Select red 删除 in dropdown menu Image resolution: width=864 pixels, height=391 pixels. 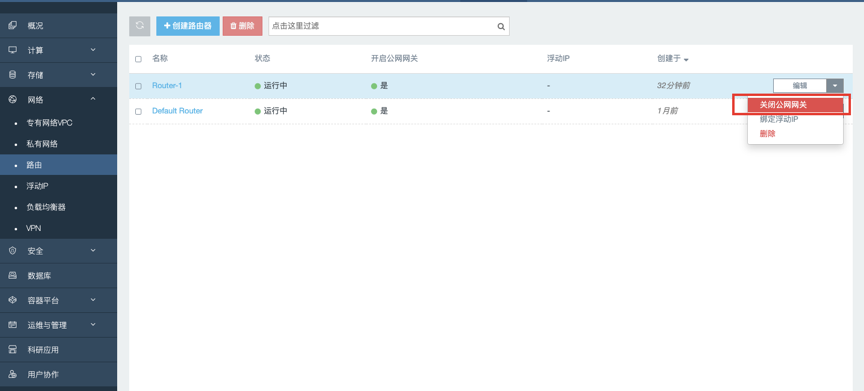(x=795, y=133)
